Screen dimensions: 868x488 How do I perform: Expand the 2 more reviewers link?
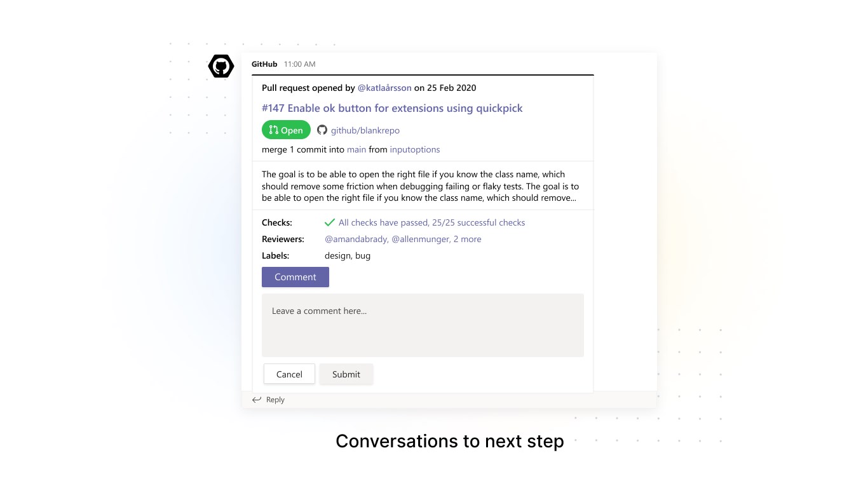(467, 239)
